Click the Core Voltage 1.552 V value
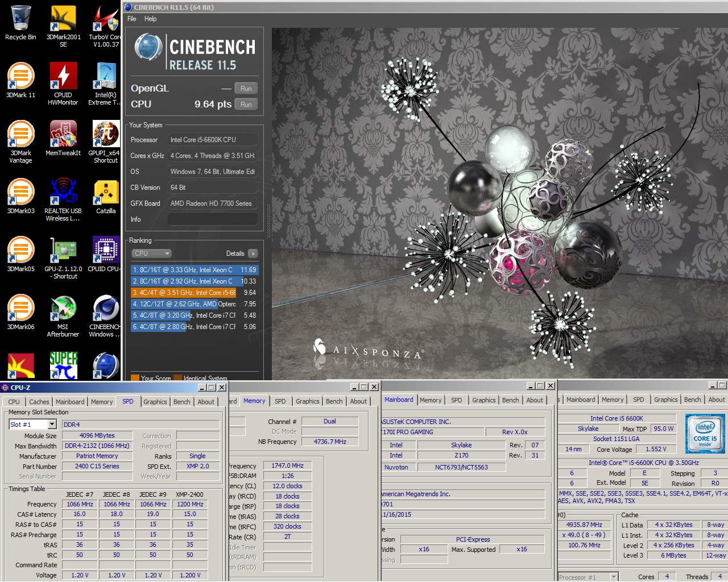Viewport: 728px width, 582px height. point(656,449)
